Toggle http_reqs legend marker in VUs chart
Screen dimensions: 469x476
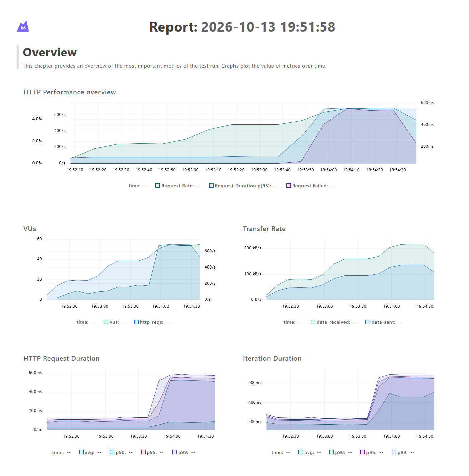click(136, 322)
